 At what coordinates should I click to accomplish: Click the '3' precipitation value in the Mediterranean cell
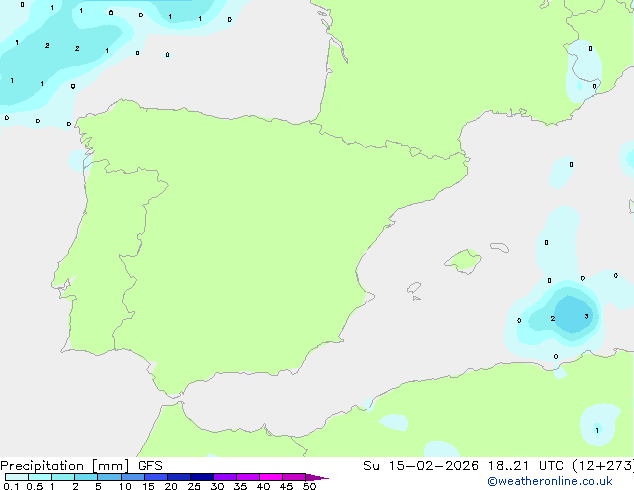(x=586, y=316)
